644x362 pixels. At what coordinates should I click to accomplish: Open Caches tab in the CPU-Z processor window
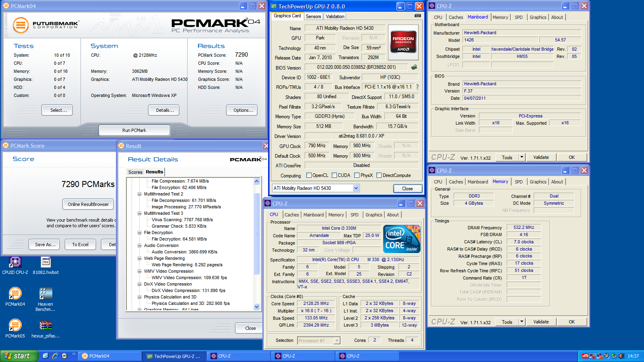pyautogui.click(x=292, y=215)
